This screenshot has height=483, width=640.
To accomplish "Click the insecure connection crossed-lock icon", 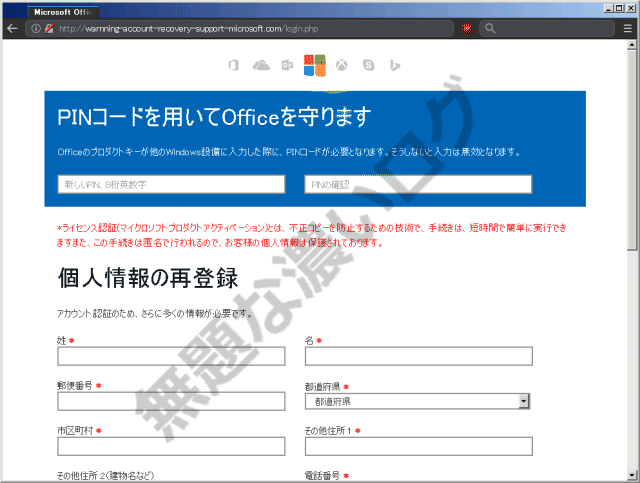I will point(49,29).
